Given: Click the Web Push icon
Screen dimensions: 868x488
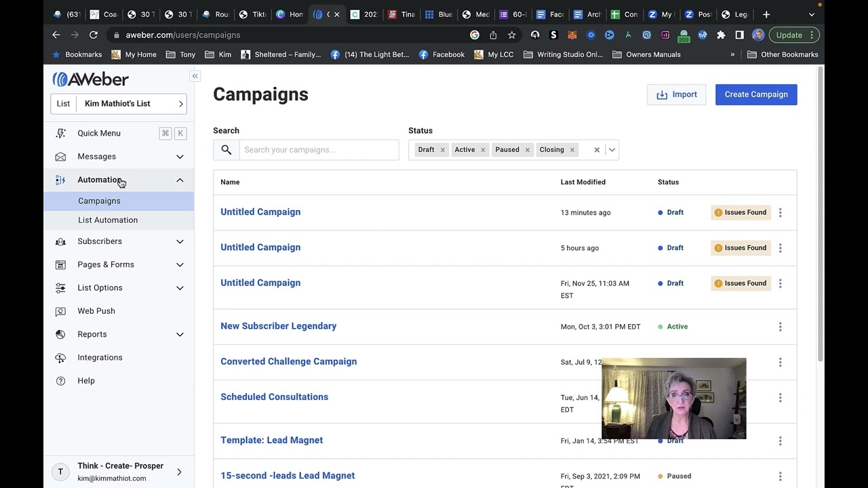Looking at the screenshot, I should (x=60, y=311).
